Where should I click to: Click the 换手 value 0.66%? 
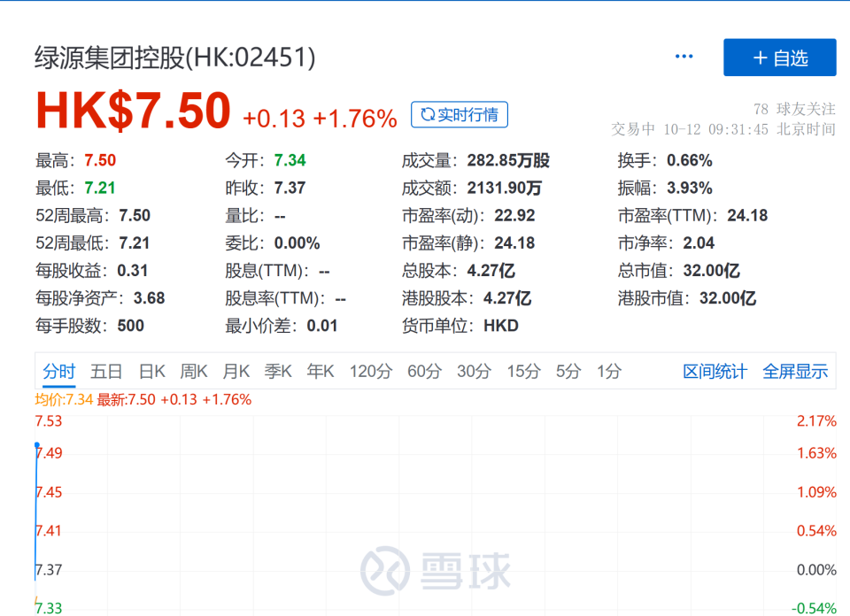click(690, 160)
